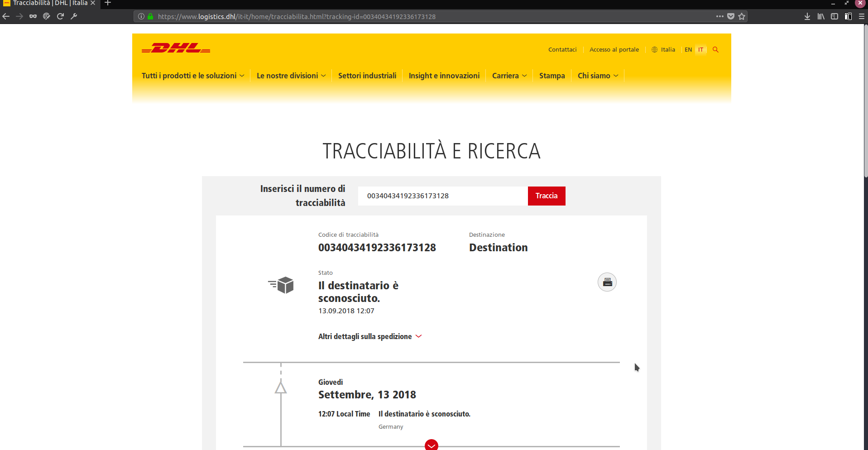
Task: Open a new browser tab
Action: tap(108, 3)
